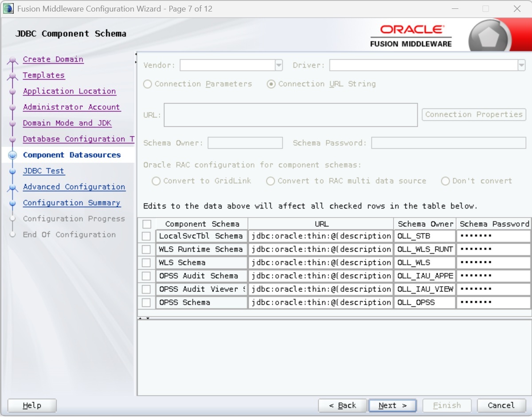This screenshot has height=419, width=532.
Task: Click the Help button
Action: tap(32, 406)
